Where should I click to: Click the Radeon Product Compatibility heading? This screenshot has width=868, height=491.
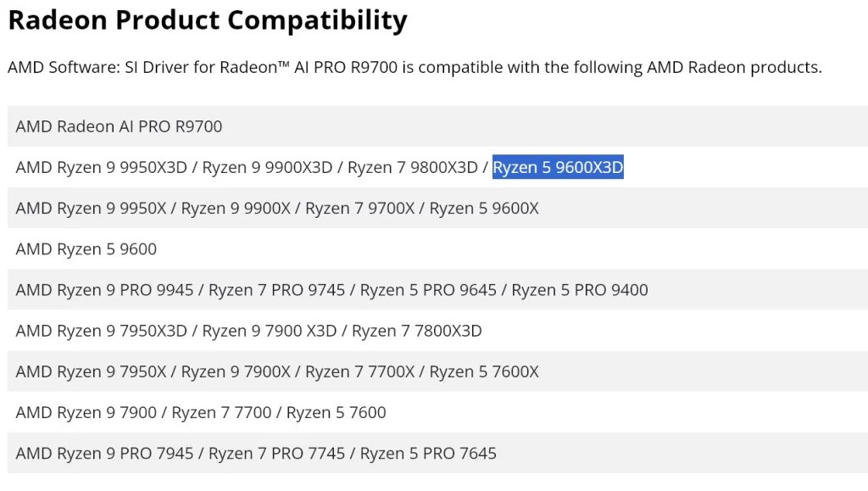[x=208, y=20]
